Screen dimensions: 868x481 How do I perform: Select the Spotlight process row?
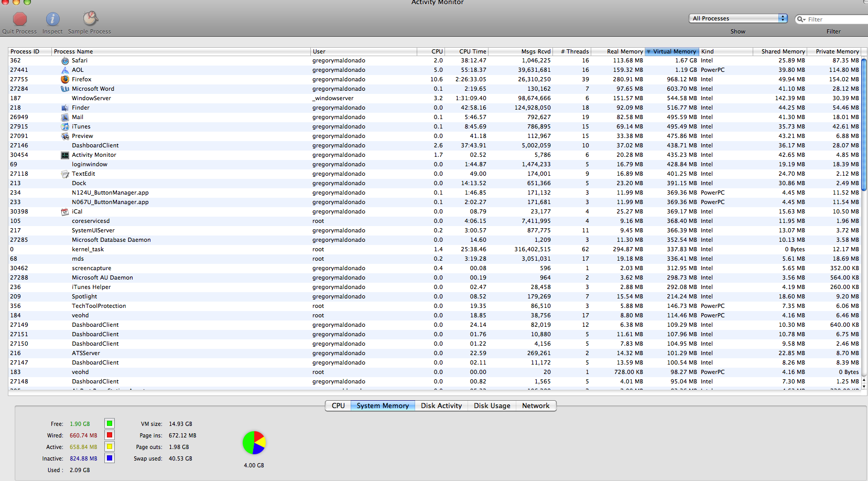tap(435, 297)
